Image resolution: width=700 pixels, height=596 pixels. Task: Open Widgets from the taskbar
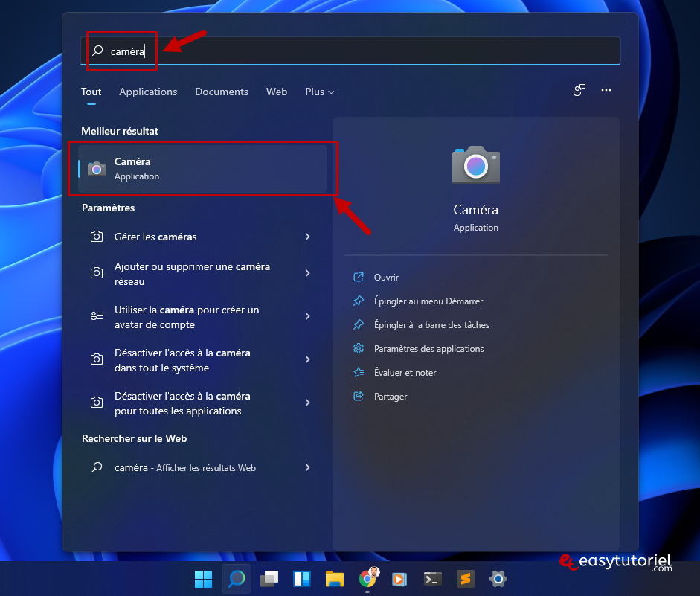tap(302, 579)
